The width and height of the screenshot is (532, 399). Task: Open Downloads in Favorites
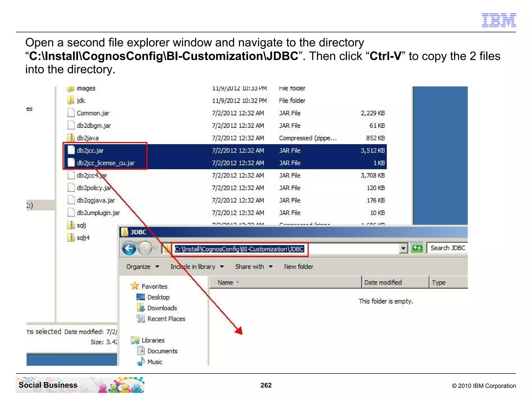tap(162, 308)
